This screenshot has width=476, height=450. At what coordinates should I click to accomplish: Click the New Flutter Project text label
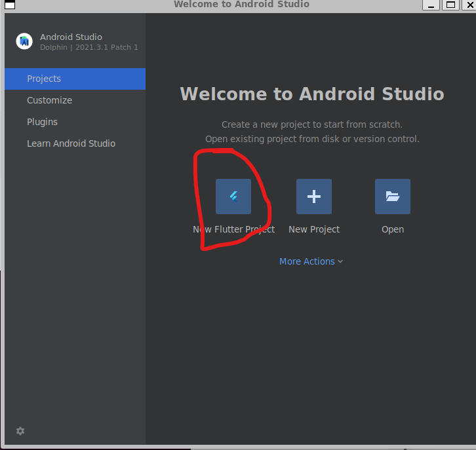coord(234,229)
